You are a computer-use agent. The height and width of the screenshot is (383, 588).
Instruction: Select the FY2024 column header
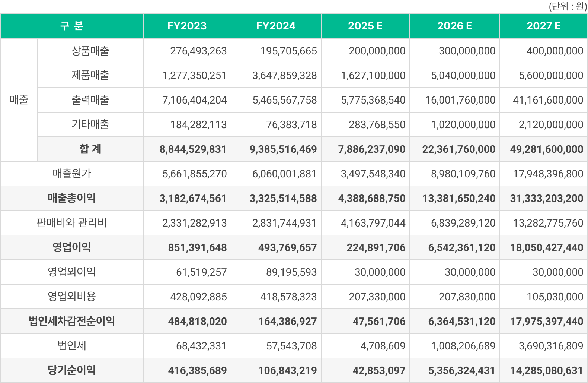[276, 26]
